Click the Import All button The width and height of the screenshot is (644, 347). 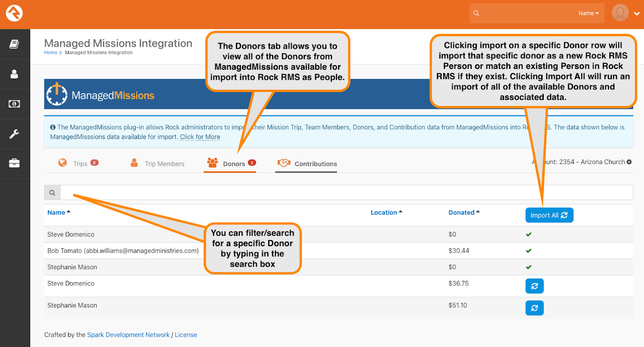(x=549, y=215)
